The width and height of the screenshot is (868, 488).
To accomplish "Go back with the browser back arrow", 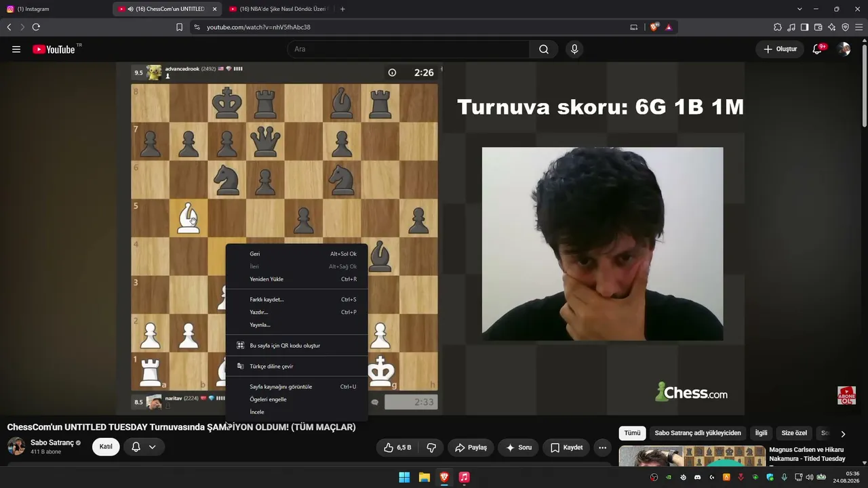I will click(x=9, y=27).
